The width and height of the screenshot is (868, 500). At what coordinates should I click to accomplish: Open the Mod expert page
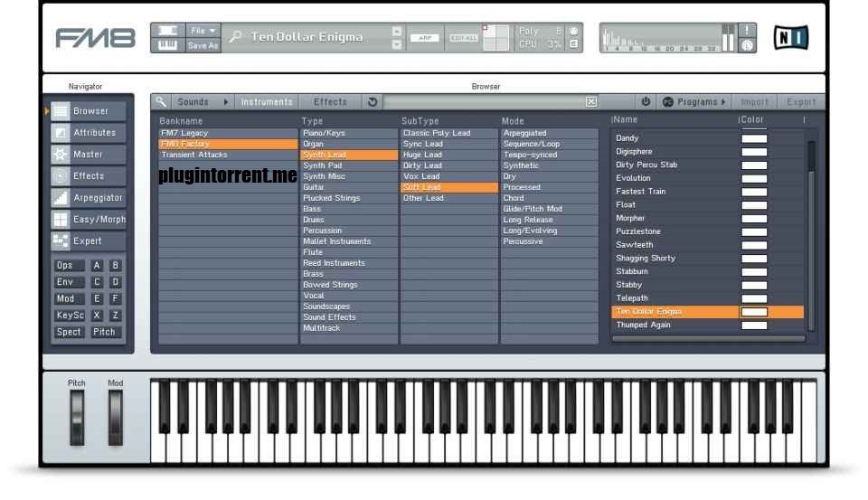(68, 298)
